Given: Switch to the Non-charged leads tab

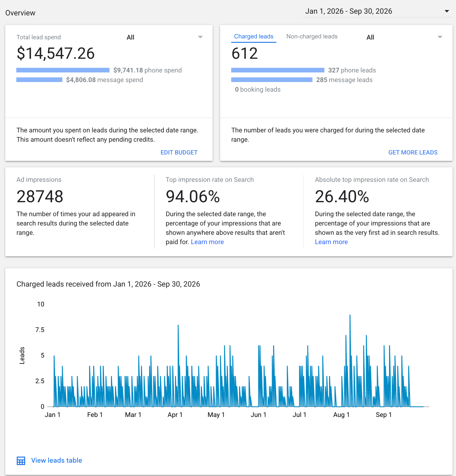Looking at the screenshot, I should click(x=312, y=37).
